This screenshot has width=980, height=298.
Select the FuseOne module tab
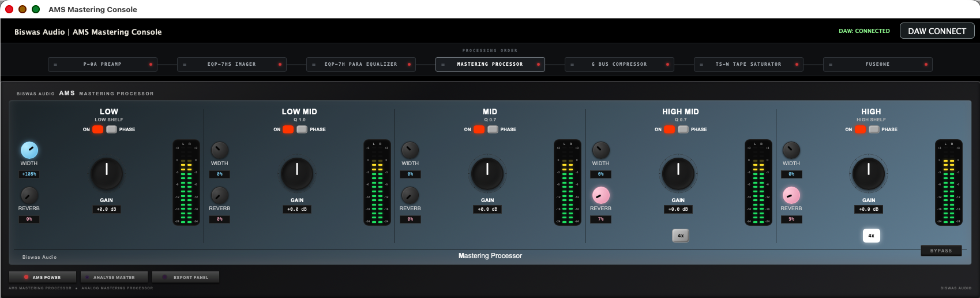(x=878, y=64)
